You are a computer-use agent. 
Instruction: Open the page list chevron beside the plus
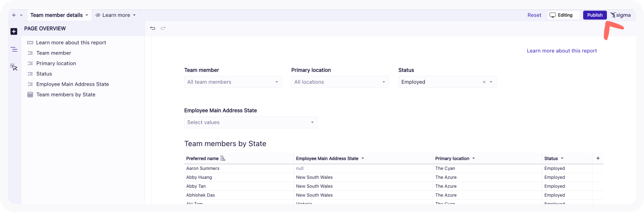21,15
